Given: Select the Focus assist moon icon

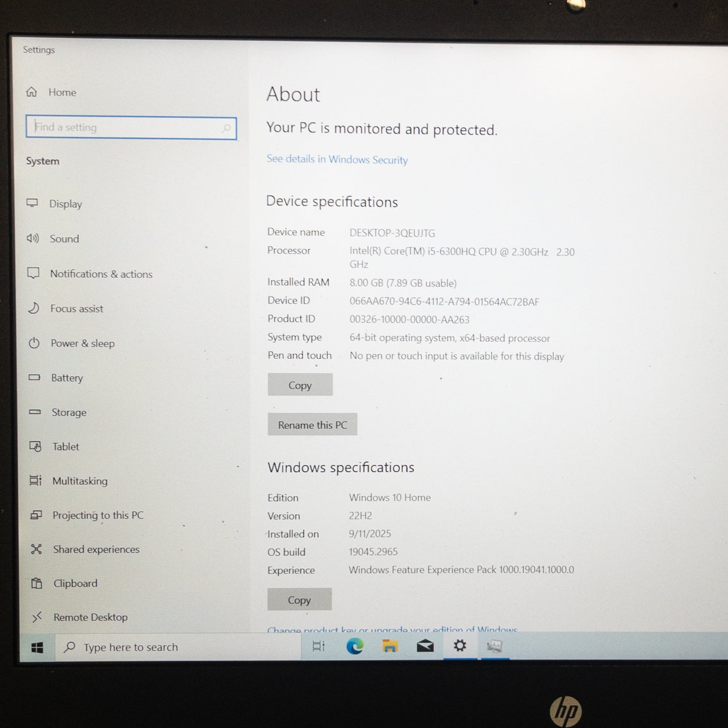Looking at the screenshot, I should pyautogui.click(x=34, y=308).
